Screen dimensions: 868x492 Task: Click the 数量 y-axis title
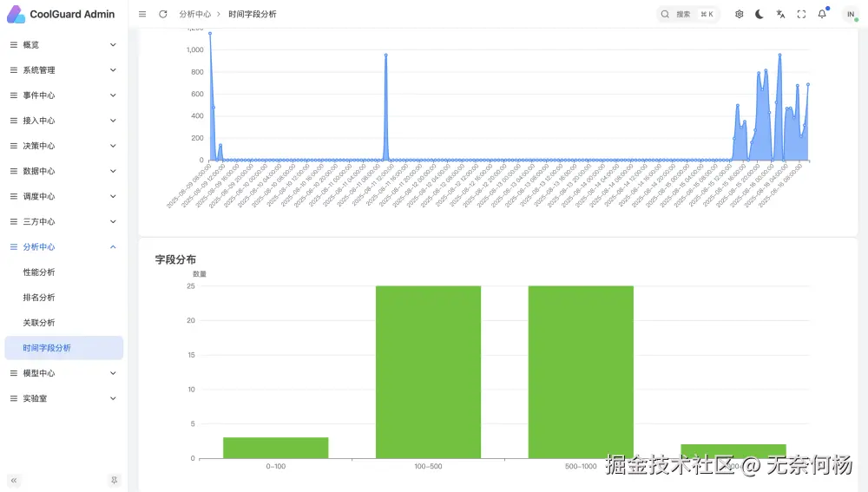click(200, 274)
